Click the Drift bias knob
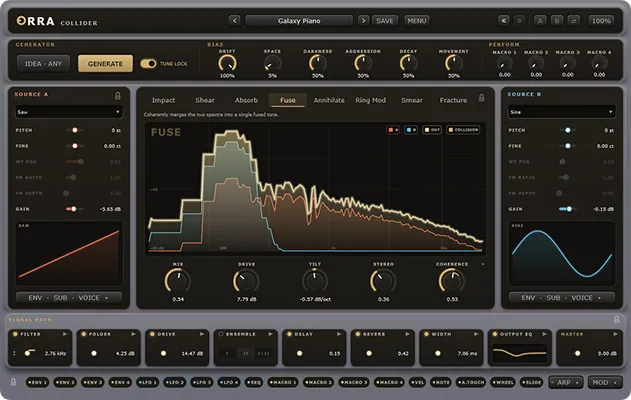Viewport: 631px width, 400px height. tap(227, 64)
